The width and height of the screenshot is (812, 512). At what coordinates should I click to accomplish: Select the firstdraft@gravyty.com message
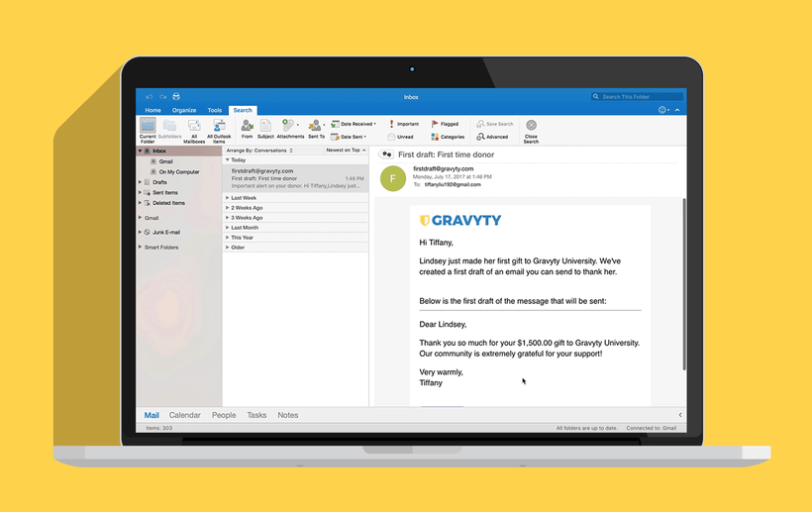296,178
